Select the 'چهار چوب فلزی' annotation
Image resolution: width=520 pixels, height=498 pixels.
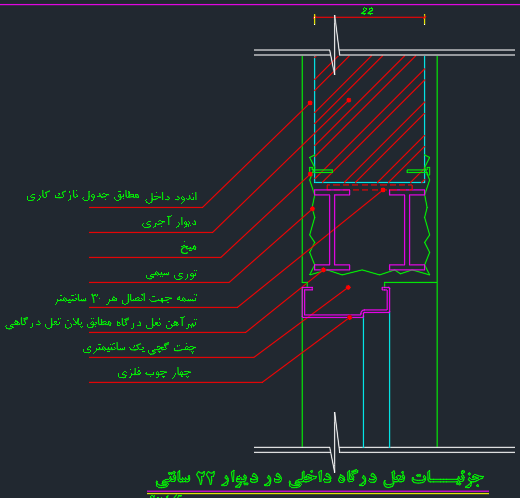coord(154,373)
